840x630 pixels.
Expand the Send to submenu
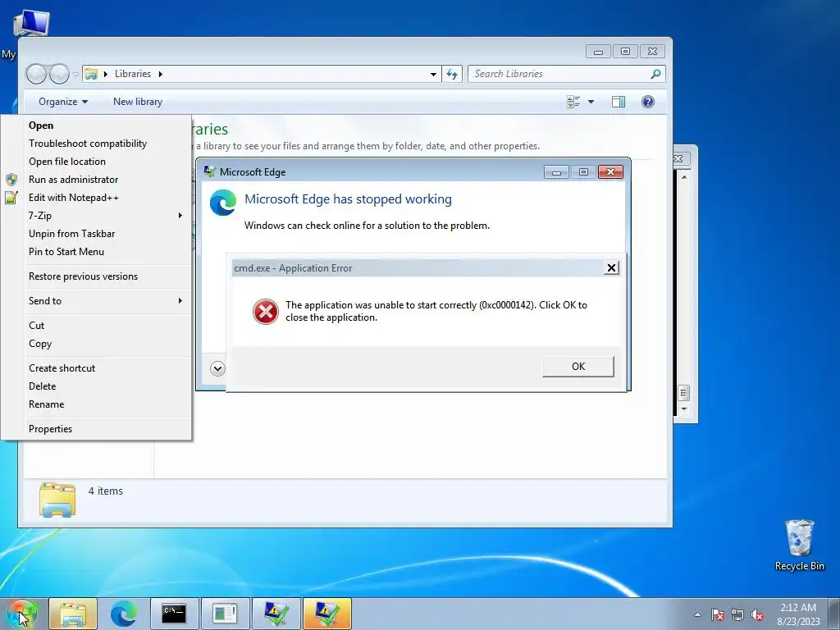(x=97, y=301)
